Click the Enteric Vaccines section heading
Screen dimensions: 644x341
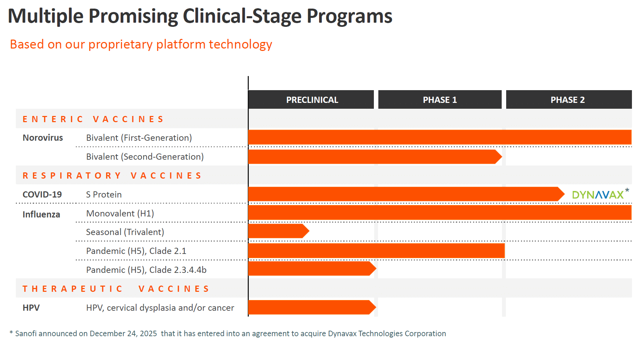click(x=93, y=119)
